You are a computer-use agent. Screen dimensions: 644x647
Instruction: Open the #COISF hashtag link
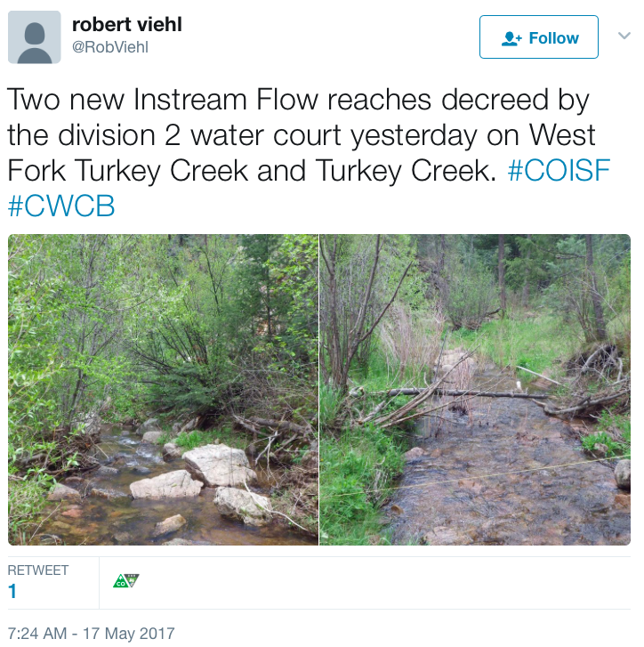click(559, 170)
